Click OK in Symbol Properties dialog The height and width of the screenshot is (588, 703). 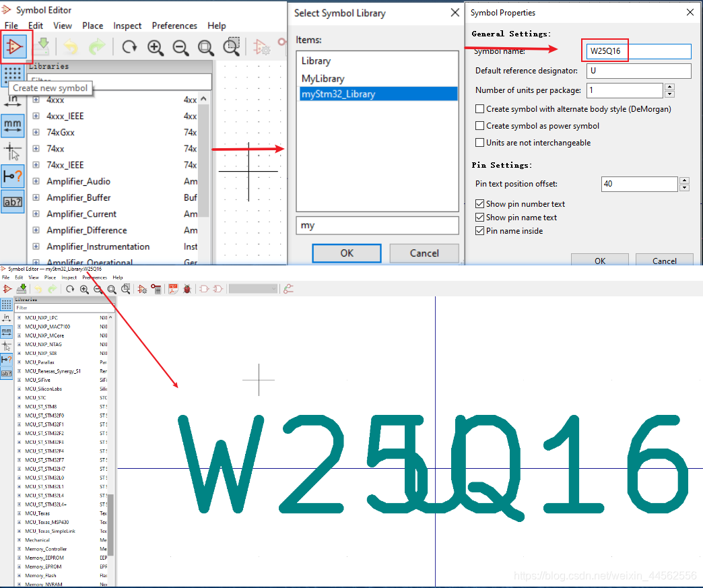point(600,260)
